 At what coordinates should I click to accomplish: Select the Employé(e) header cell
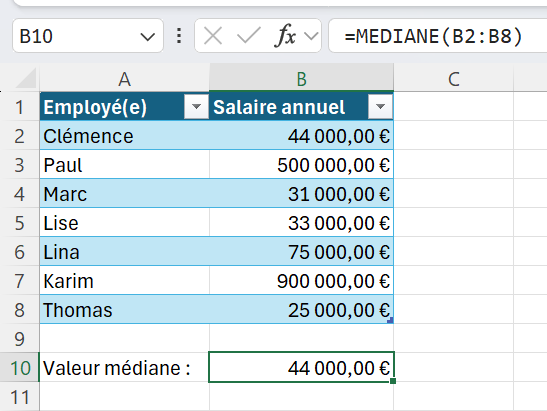(125, 106)
